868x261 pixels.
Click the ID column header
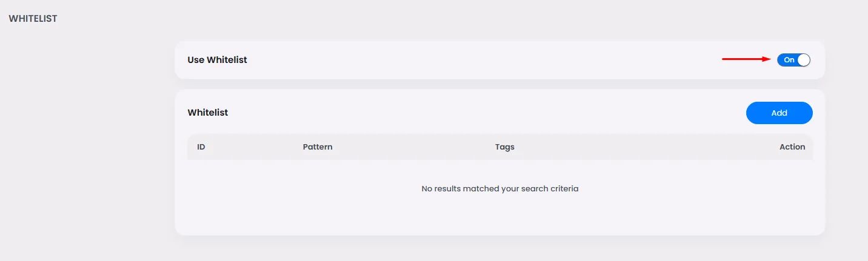pos(201,147)
